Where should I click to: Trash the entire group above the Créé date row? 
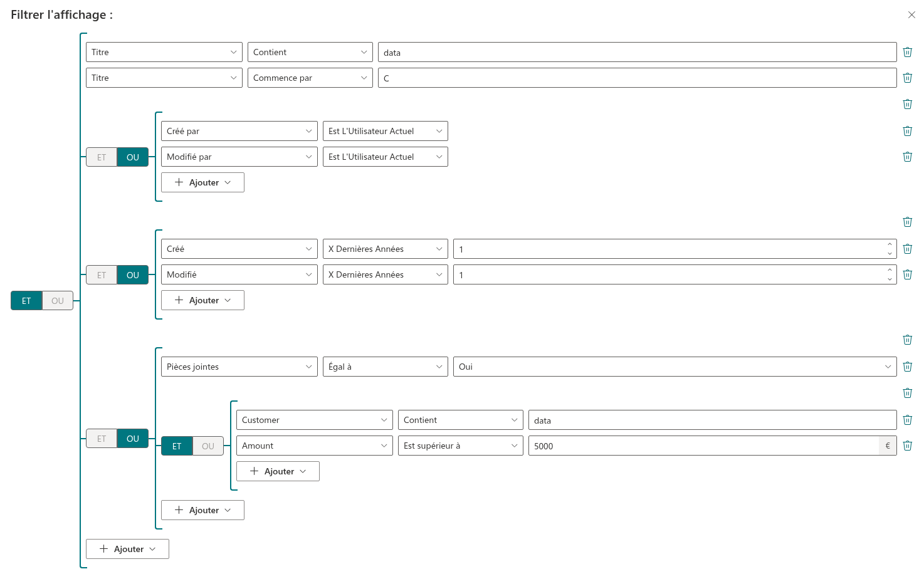[907, 222]
